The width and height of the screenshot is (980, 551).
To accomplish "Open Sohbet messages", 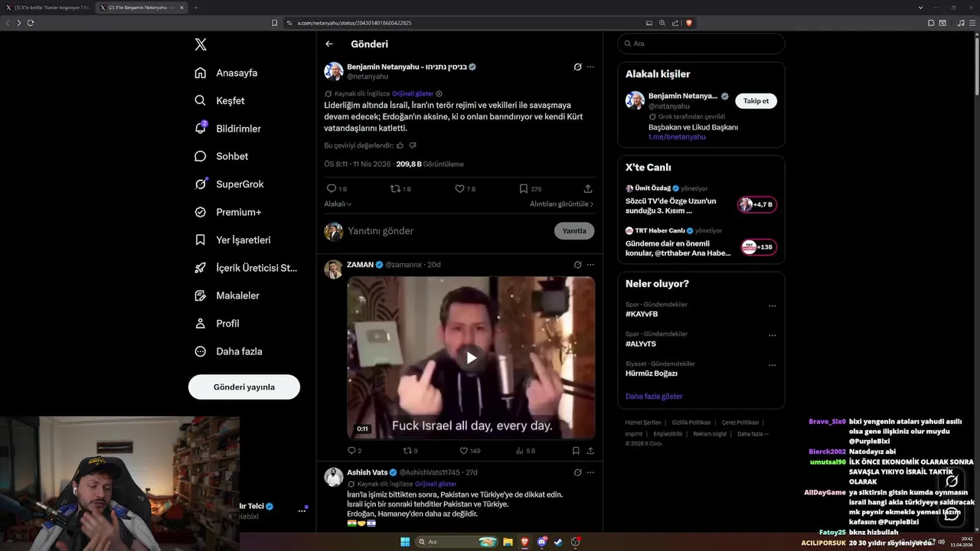I will point(221,156).
